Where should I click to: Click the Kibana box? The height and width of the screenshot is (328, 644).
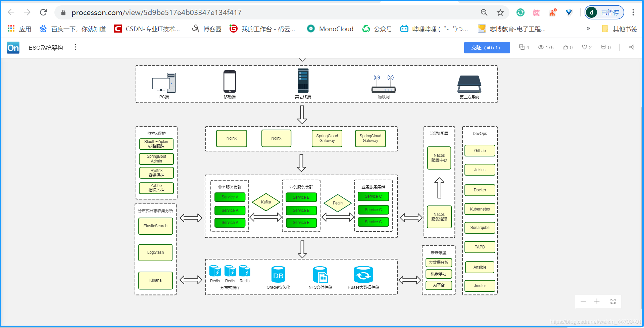[155, 280]
